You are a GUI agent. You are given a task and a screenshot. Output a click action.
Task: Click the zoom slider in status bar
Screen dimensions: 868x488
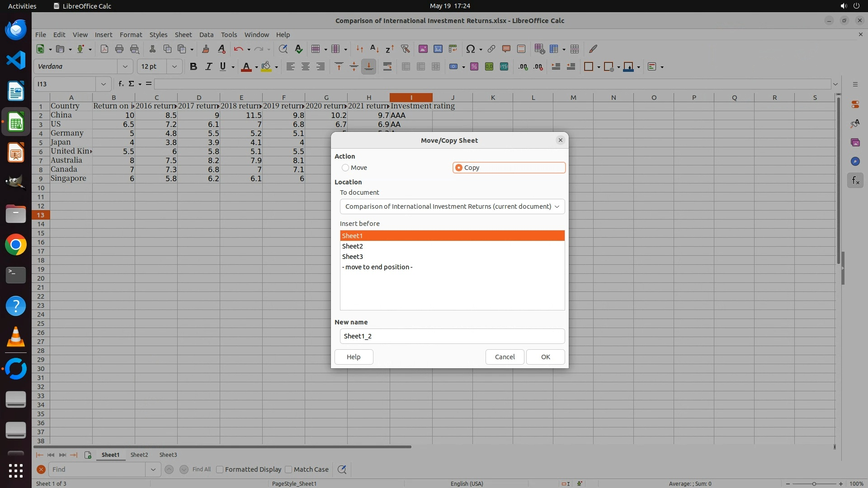click(814, 483)
